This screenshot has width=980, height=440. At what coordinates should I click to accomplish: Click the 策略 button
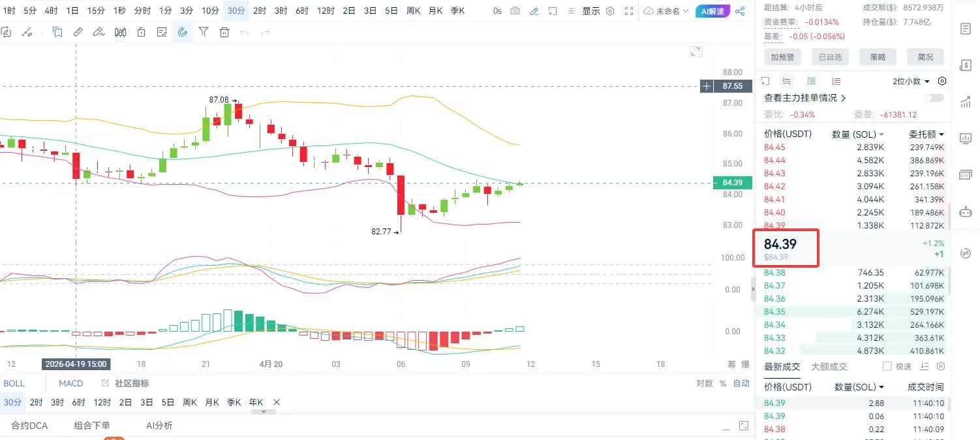(x=878, y=57)
